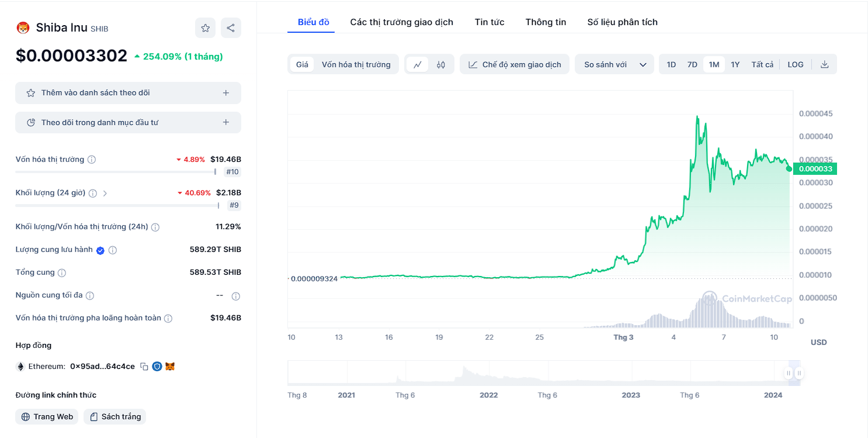Open 'Chế độ xem giao dịch' trading view
The height and width of the screenshot is (438, 868).
tap(515, 64)
